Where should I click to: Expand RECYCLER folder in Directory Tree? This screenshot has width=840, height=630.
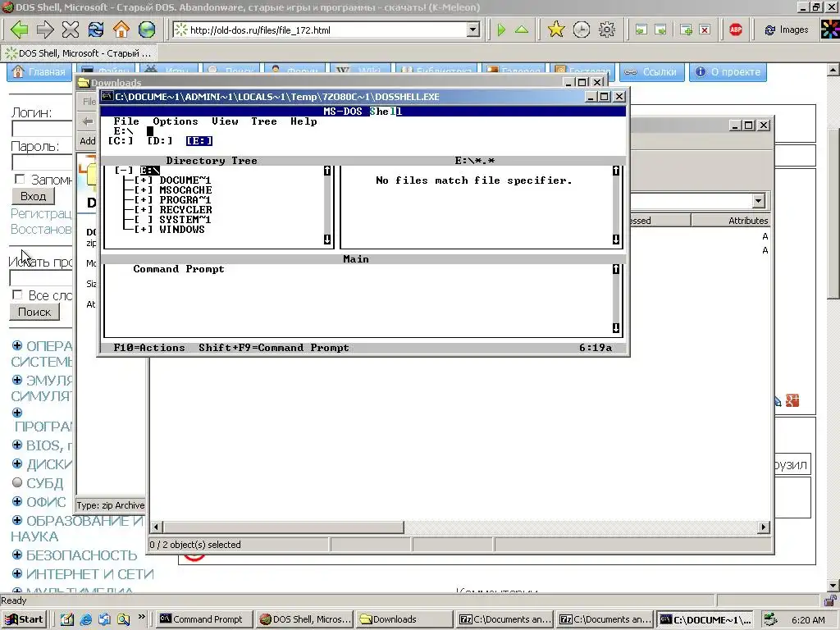144,210
